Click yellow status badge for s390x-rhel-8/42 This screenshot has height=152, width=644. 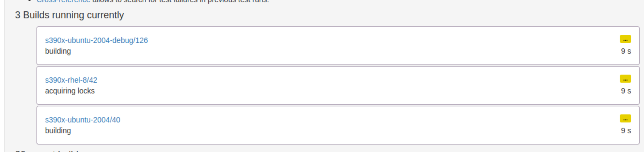tap(625, 79)
